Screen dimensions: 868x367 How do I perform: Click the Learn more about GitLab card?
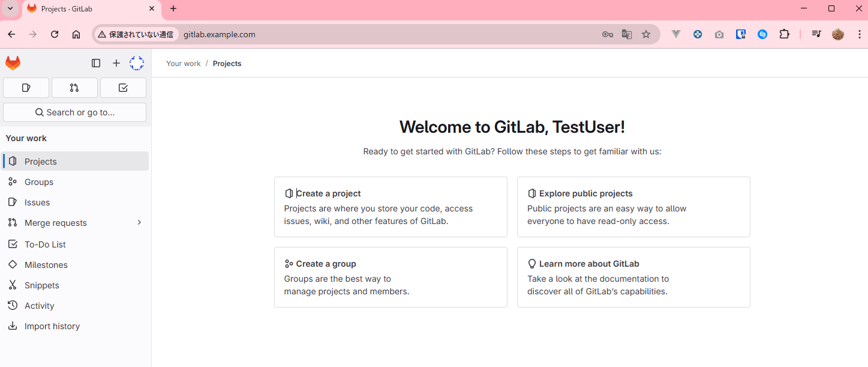(633, 277)
